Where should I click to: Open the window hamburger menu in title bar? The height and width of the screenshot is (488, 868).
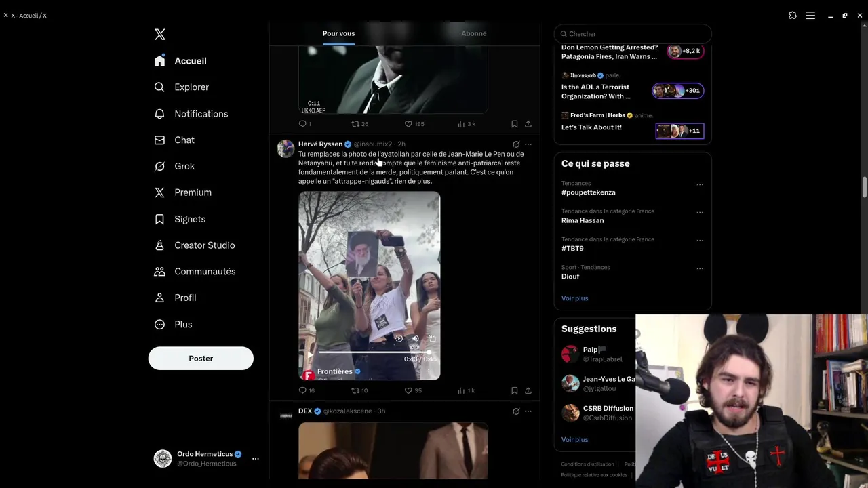(810, 16)
